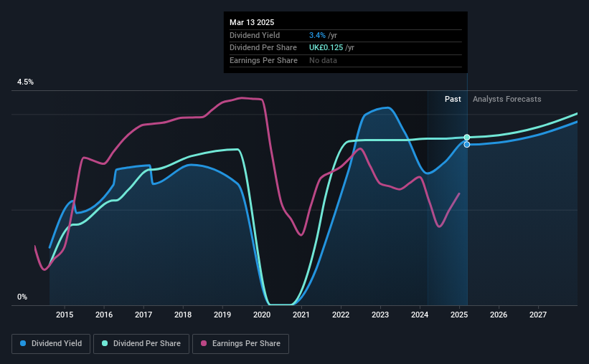
Task: Click the 2027 x-axis label
Action: (x=538, y=315)
